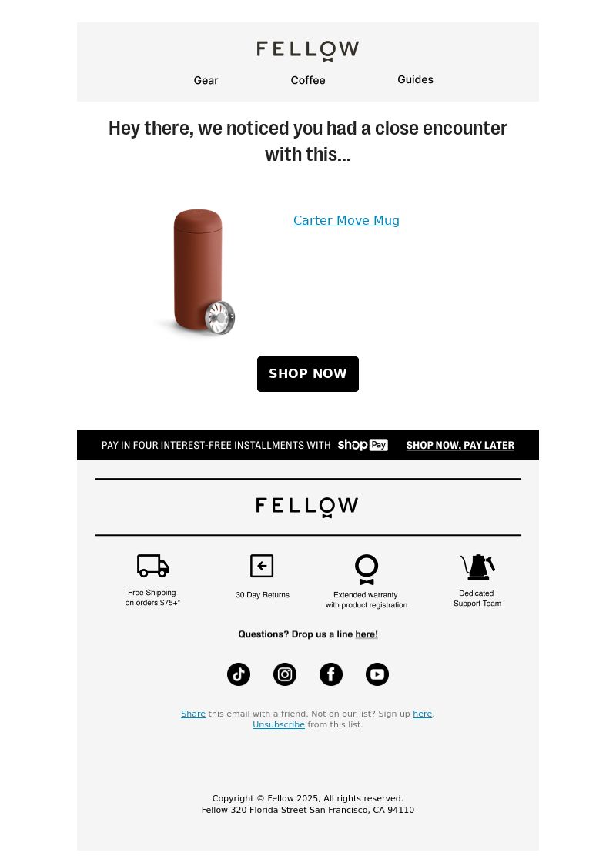Open the Carter Move Mug link
616x866 pixels.
pyautogui.click(x=346, y=220)
